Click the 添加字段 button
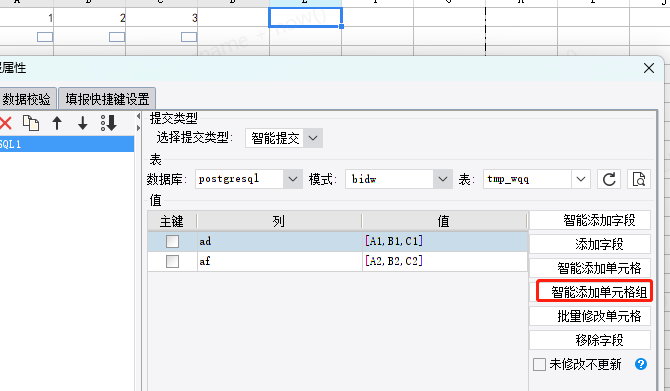Screen dimensions: 670x391 [590, 244]
